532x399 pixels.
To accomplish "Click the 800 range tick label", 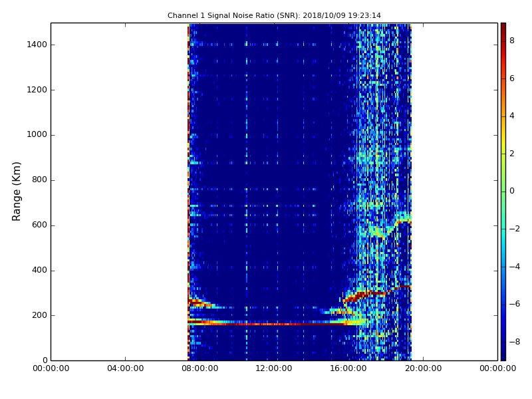I will coord(39,180).
